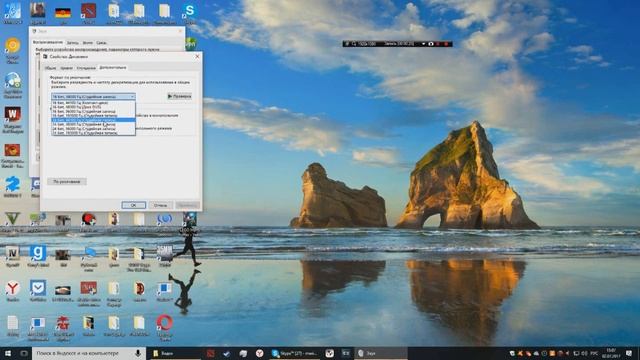Choose 24 бит, 192000 Гц (Студийная запись)

(93, 133)
